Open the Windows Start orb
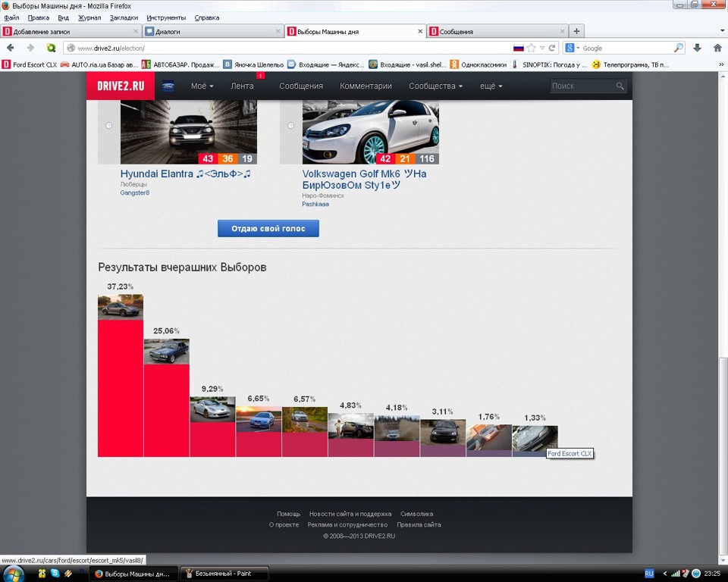The width and height of the screenshot is (728, 582). 14,574
